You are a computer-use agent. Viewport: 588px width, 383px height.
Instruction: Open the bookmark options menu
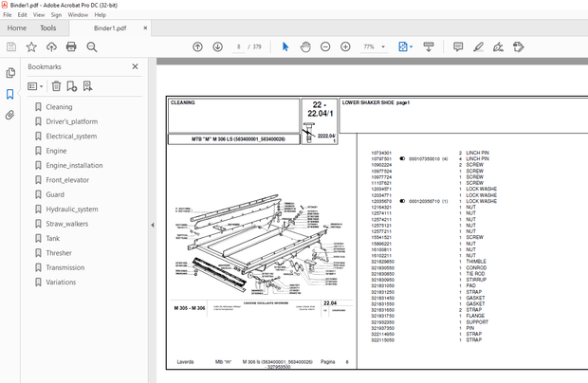coord(35,86)
